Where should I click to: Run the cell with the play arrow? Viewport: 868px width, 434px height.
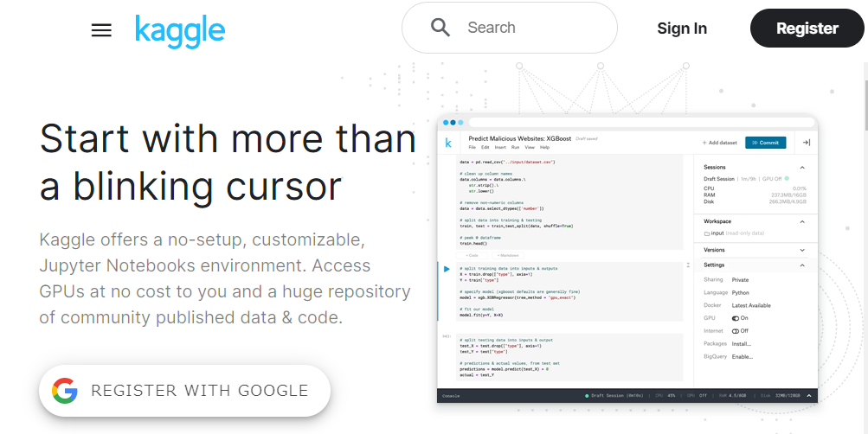pos(447,270)
